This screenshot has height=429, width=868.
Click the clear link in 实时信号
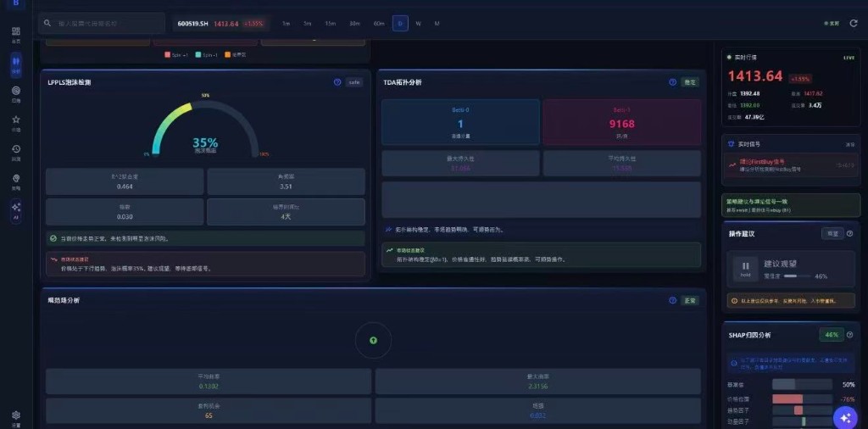click(x=850, y=144)
